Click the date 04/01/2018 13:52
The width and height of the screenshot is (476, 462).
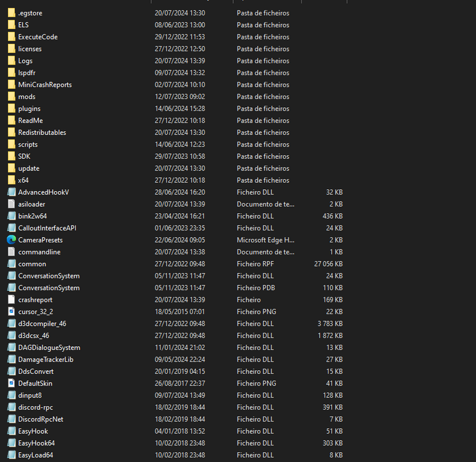click(x=179, y=431)
